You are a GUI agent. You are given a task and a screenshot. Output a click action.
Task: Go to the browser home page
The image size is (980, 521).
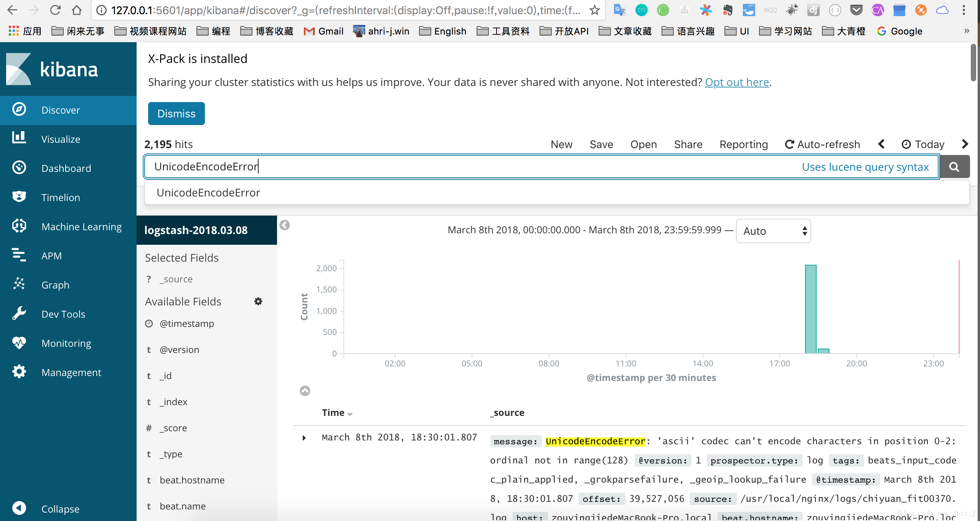tap(77, 10)
